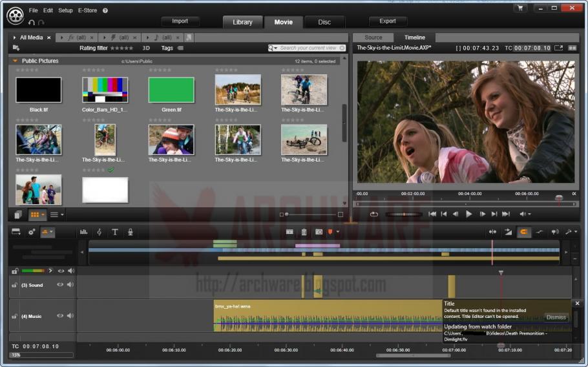Click the Rating filter stars
This screenshot has width=588, height=367.
(121, 48)
